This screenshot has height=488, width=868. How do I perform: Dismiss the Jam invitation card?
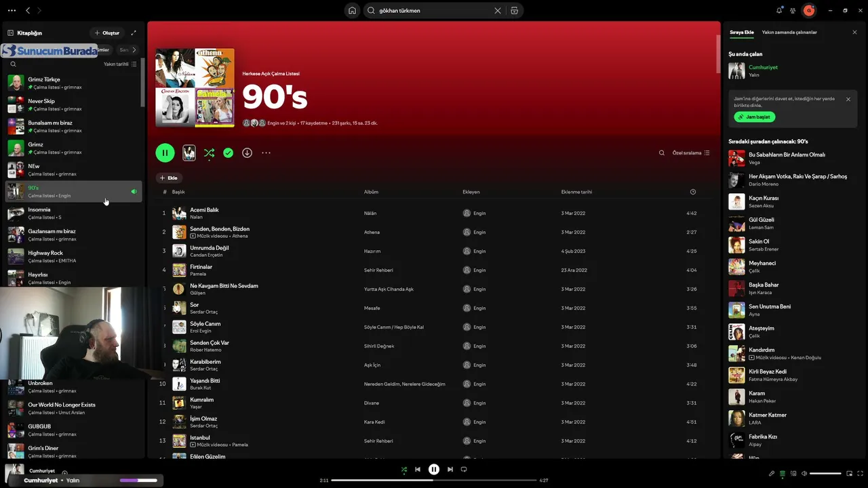[x=848, y=99]
